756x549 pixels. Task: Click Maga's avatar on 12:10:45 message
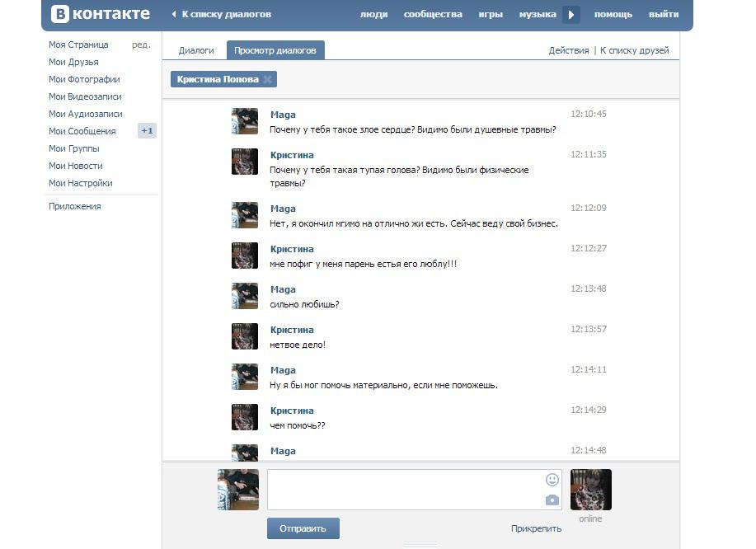point(245,121)
